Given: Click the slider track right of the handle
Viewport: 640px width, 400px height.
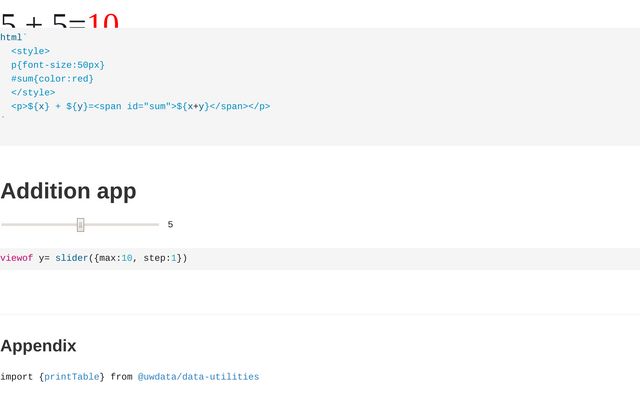Looking at the screenshot, I should point(121,224).
